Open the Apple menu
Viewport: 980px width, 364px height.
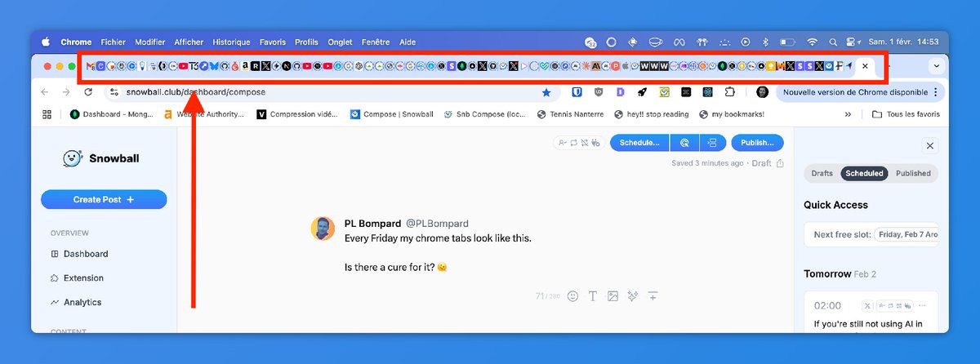click(x=46, y=42)
